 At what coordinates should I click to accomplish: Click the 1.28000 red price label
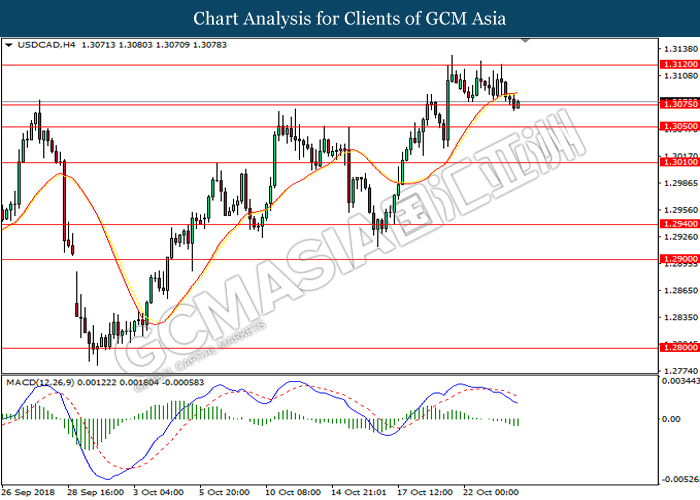(x=680, y=348)
